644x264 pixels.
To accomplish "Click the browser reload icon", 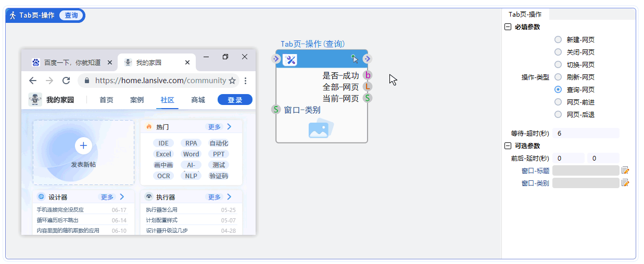I will click(x=66, y=81).
